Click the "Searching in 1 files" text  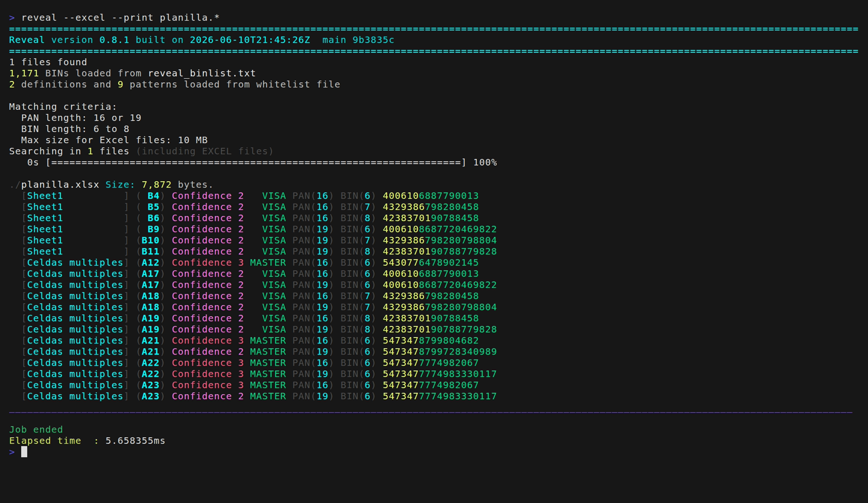coord(69,151)
